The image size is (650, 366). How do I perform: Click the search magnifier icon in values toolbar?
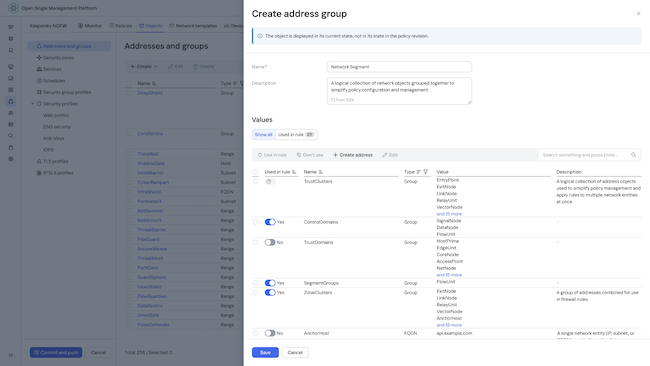[x=633, y=155]
